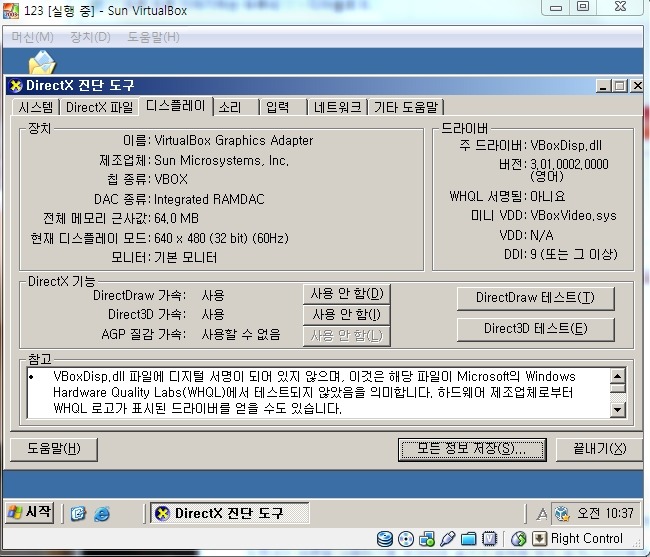
Task: Disable DirectDraw acceleration with 사용 안 함(D)
Action: (x=347, y=294)
